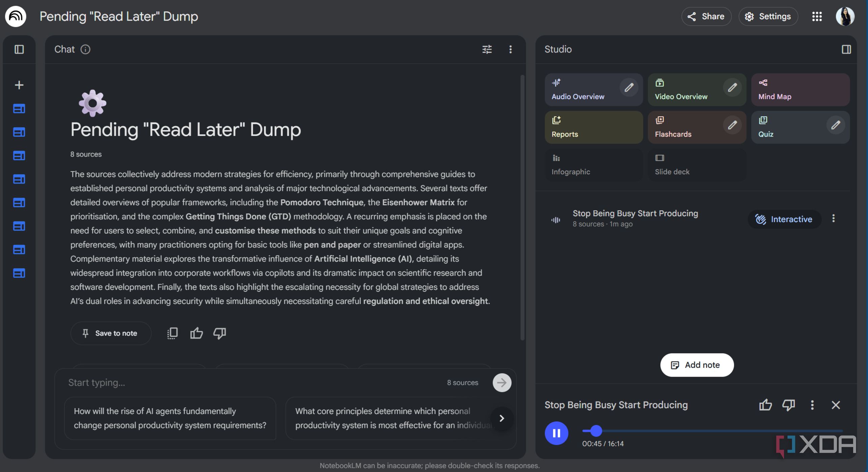Select AI agents suggested question
Viewport: 868px width, 472px height.
(x=170, y=418)
